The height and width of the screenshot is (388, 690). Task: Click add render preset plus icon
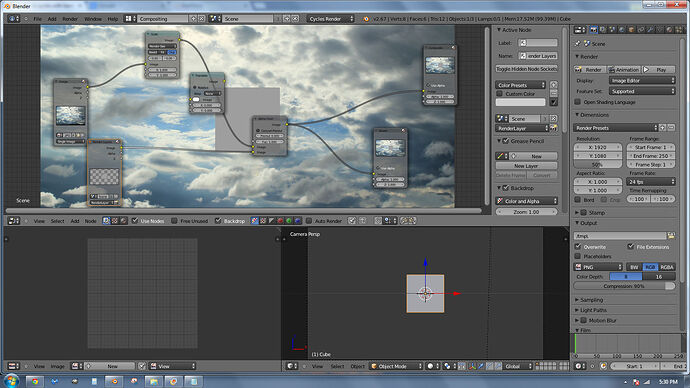coord(663,128)
